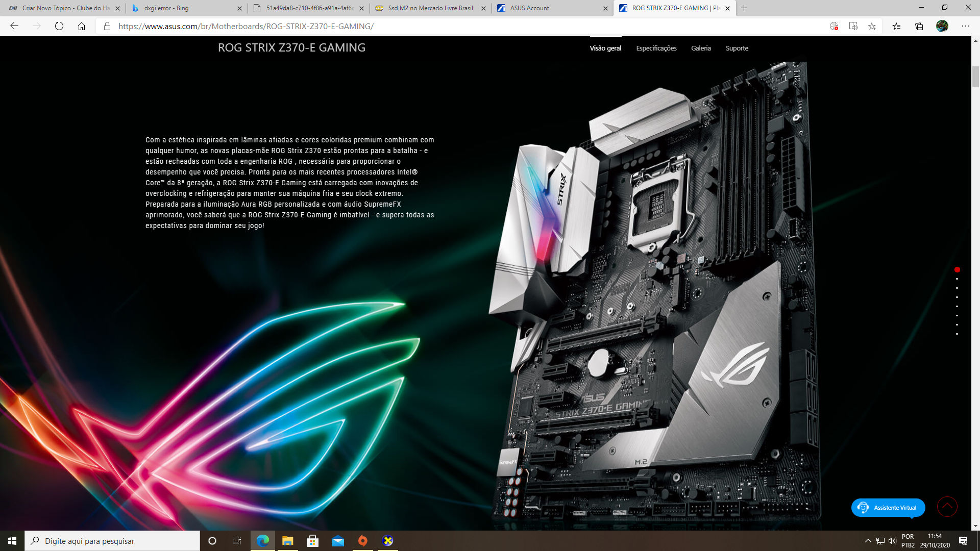Open Microsoft Store from taskbar

[313, 541]
